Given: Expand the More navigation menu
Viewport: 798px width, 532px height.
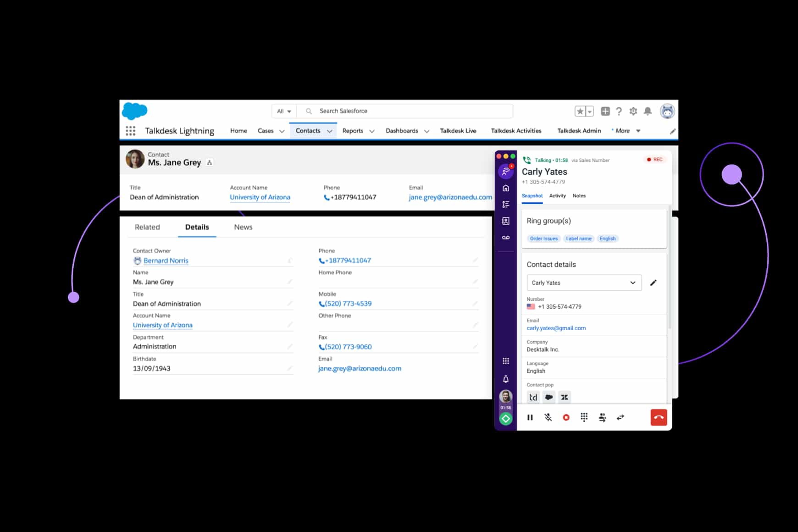Looking at the screenshot, I should (626, 131).
